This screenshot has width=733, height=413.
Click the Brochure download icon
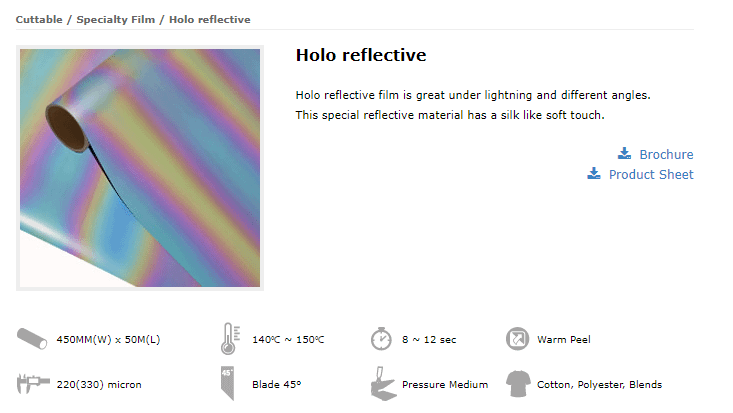click(x=624, y=153)
